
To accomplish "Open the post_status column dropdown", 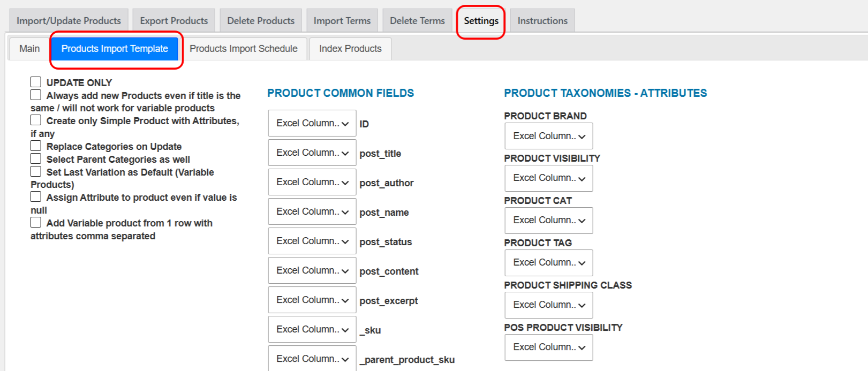I will pos(312,241).
